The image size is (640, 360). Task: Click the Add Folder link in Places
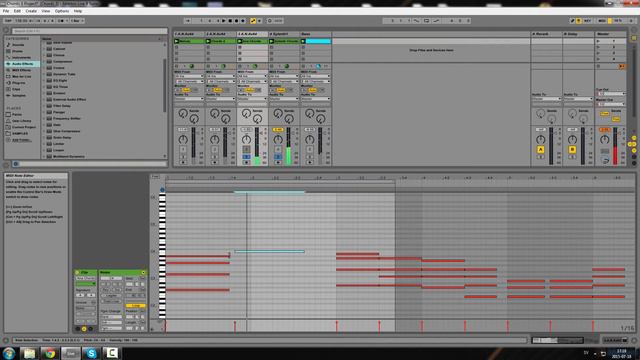[22, 140]
